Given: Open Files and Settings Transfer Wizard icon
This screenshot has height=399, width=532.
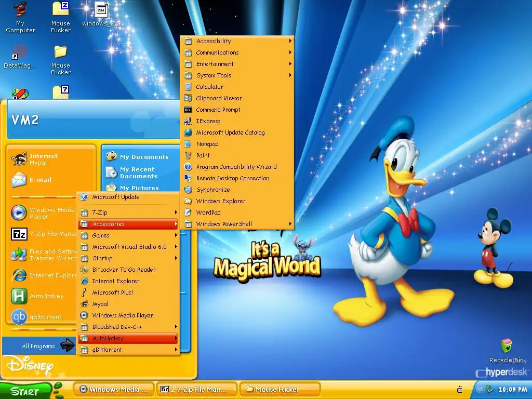Looking at the screenshot, I should 19,255.
